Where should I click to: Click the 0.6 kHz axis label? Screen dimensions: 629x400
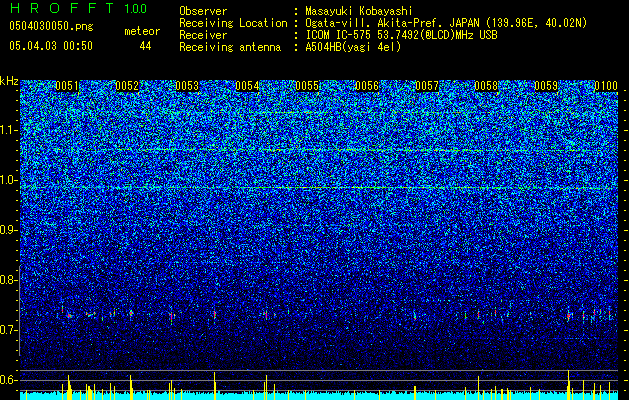(x=9, y=380)
